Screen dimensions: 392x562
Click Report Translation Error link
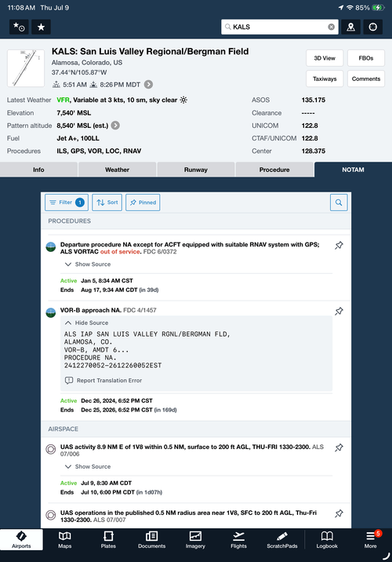click(x=103, y=380)
